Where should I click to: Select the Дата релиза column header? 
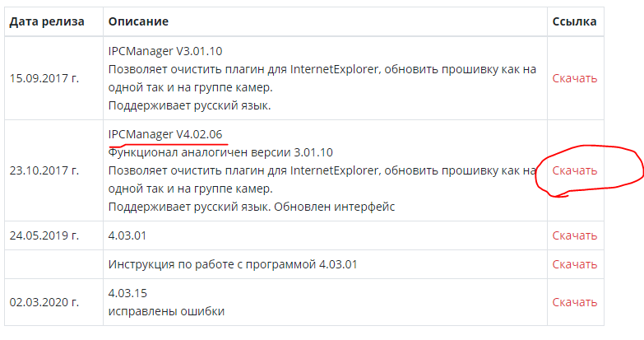(47, 21)
